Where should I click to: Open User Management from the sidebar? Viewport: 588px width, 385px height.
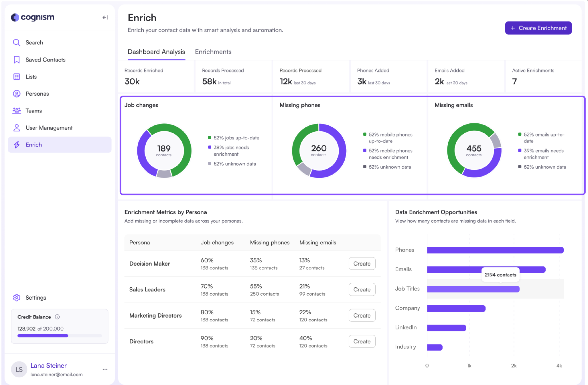(16, 128)
